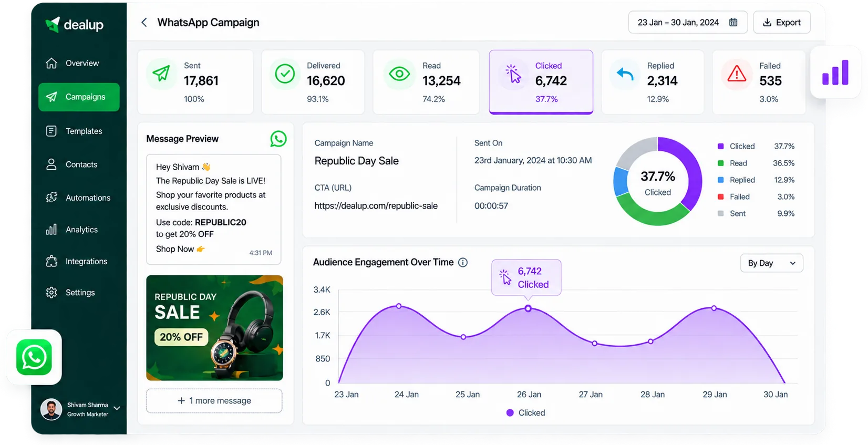Viewport: 868px width, 445px height.
Task: Click the Failed warning triangle icon
Action: click(x=737, y=74)
